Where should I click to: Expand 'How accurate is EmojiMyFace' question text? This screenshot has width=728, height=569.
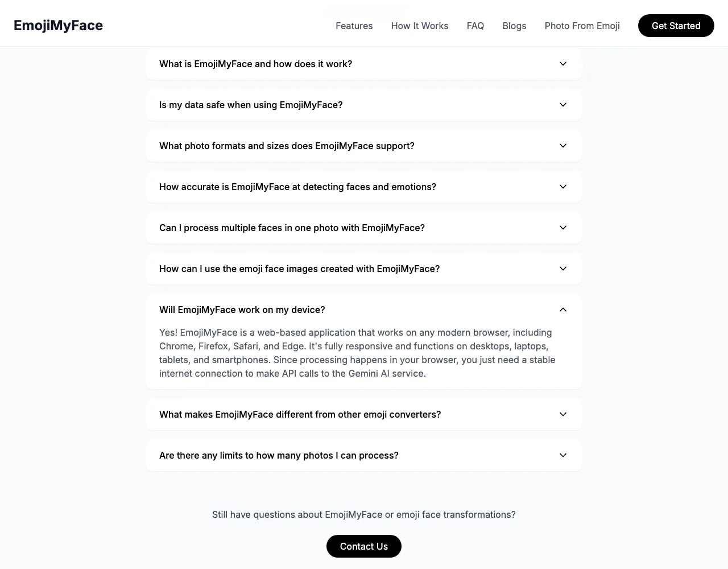pos(297,187)
